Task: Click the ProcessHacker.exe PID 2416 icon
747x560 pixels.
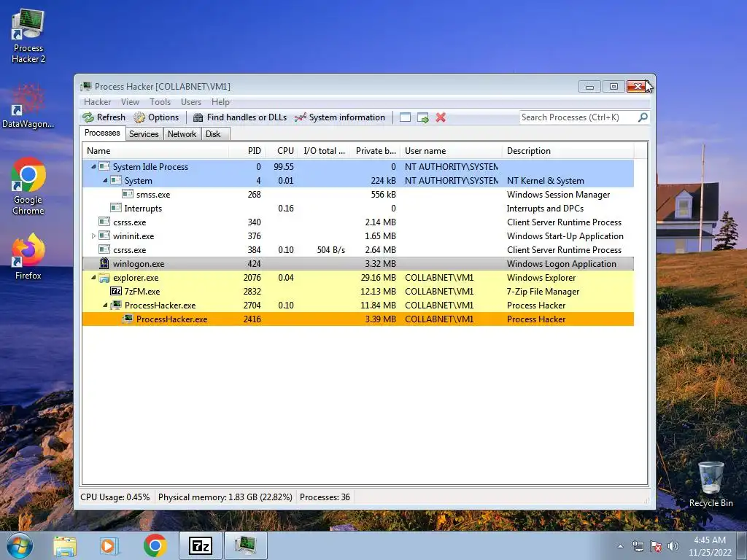Action: click(x=128, y=319)
